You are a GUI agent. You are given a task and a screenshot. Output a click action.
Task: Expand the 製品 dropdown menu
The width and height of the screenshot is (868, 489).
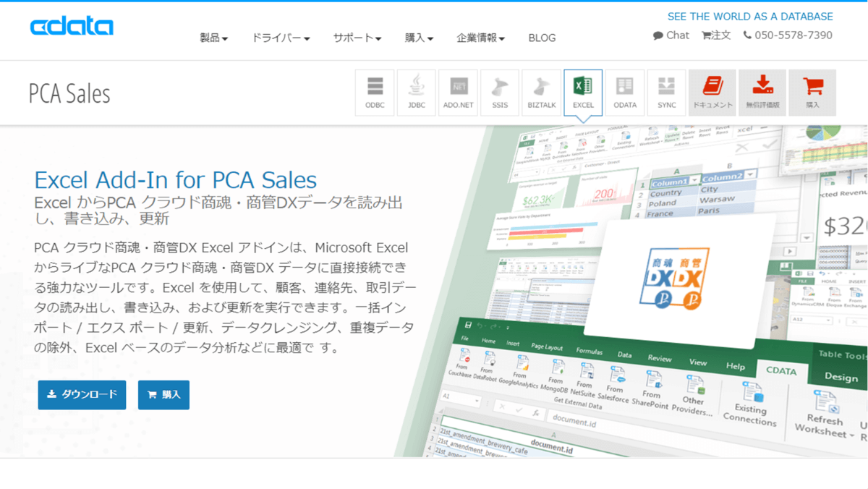click(214, 38)
